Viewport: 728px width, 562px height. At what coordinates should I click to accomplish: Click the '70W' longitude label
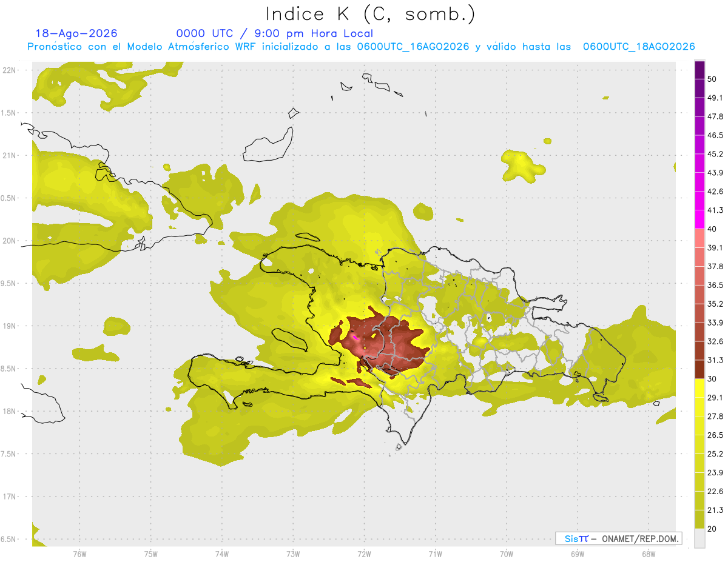tap(507, 554)
